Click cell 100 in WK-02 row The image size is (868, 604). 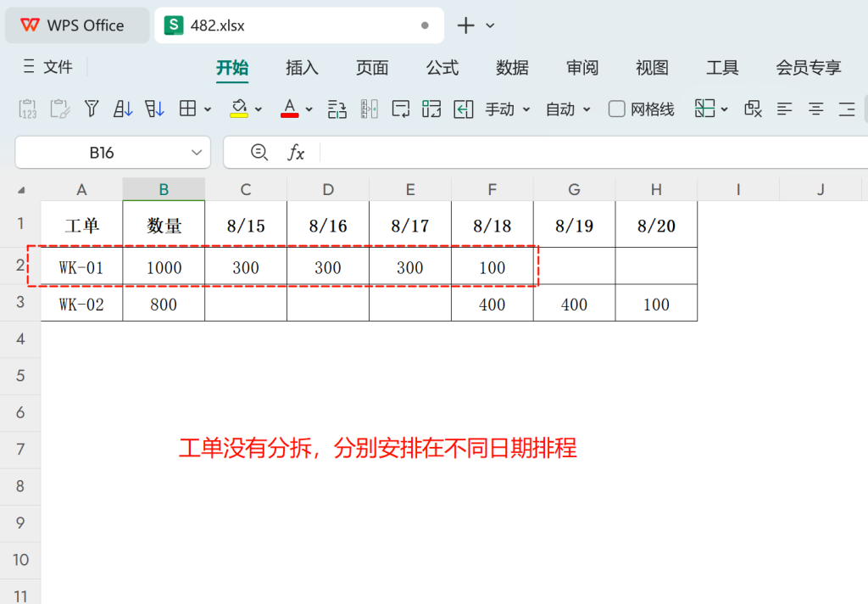pyautogui.click(x=656, y=304)
